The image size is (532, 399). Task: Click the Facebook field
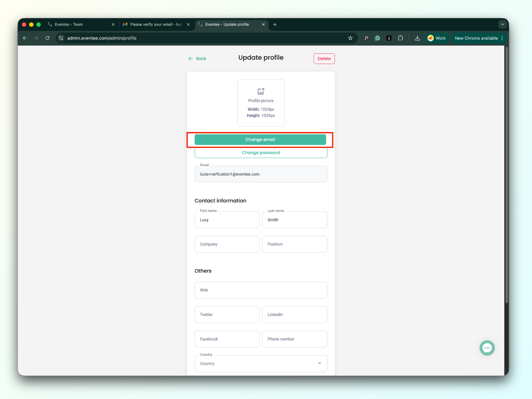[227, 339]
